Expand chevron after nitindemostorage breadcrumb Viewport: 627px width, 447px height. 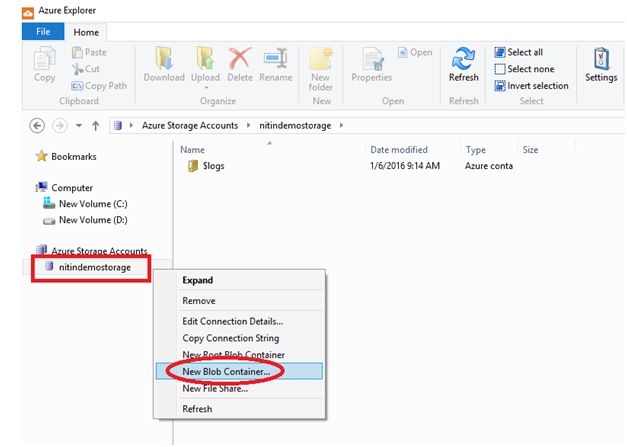[x=341, y=126]
